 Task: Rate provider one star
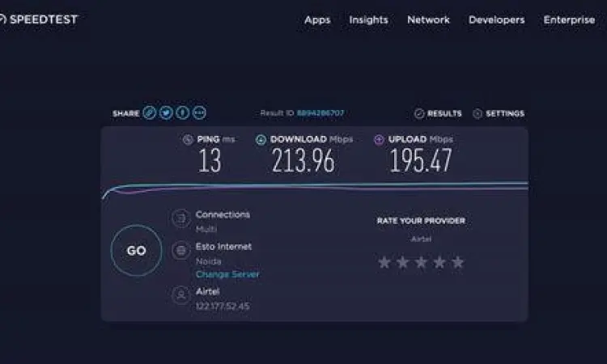click(384, 262)
